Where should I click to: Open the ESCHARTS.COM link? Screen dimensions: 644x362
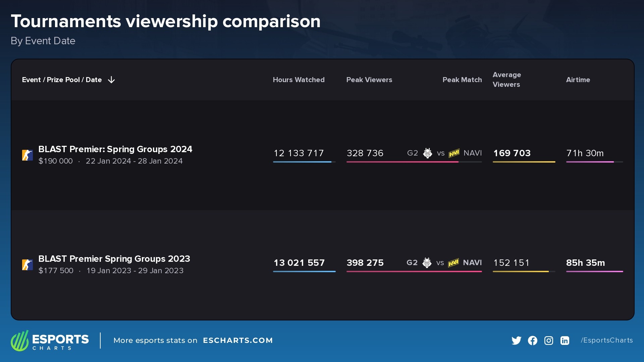pyautogui.click(x=238, y=340)
